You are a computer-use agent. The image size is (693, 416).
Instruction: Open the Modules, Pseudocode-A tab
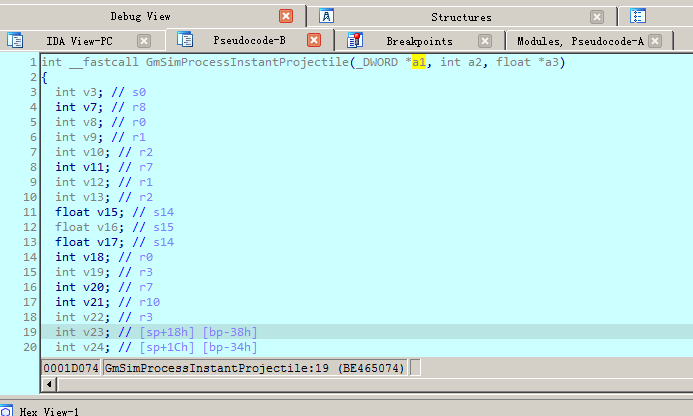point(580,41)
